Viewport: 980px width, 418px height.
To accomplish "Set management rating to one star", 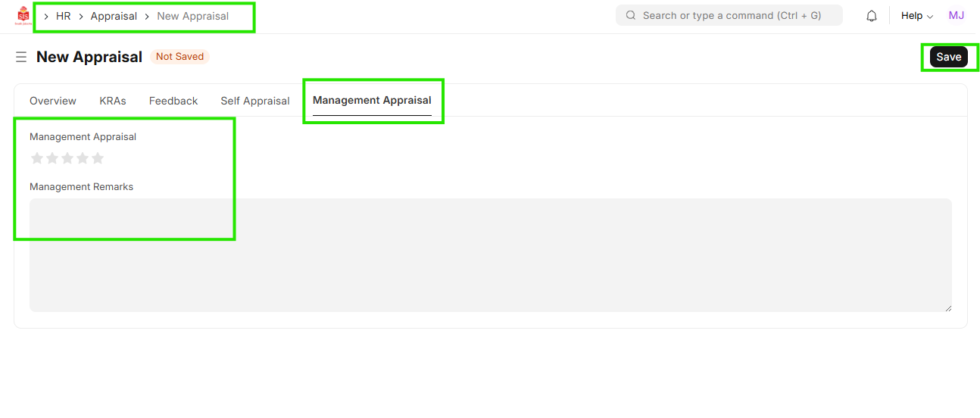I will tap(37, 158).
